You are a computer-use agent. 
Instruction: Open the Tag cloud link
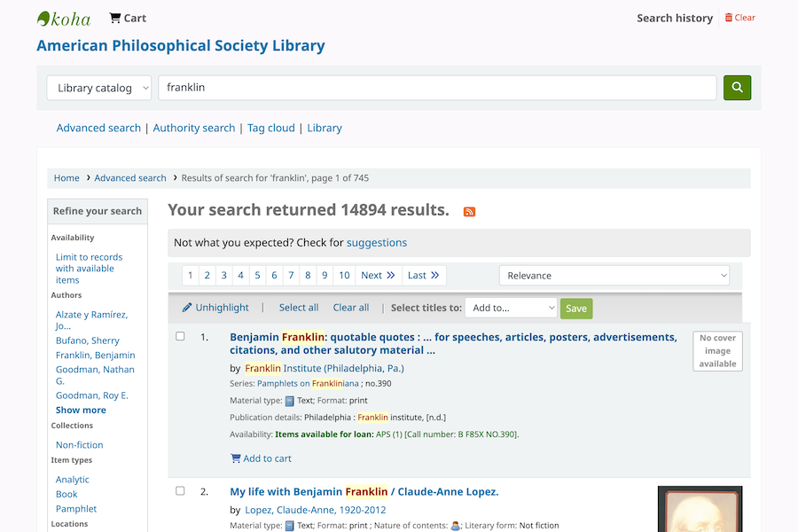pos(270,128)
